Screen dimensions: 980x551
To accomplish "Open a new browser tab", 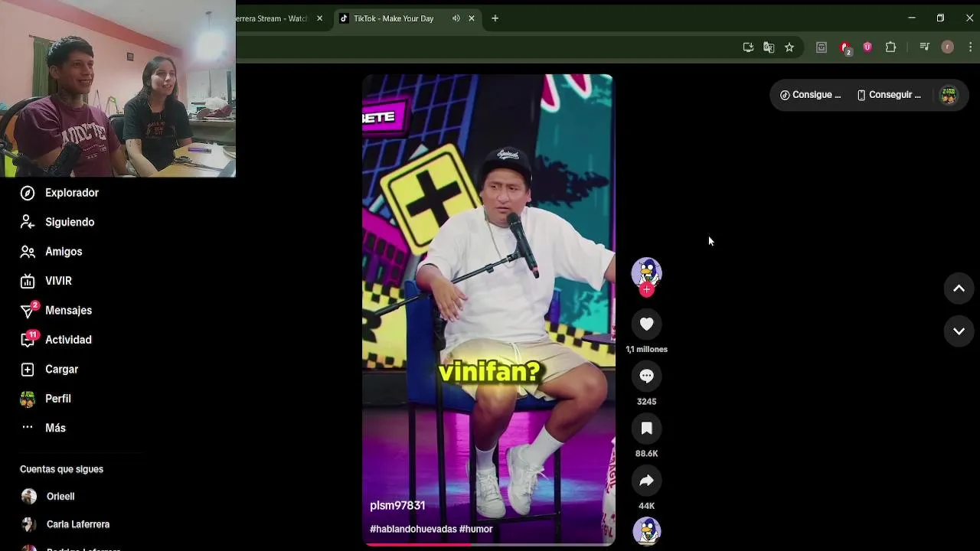I will 495,18.
